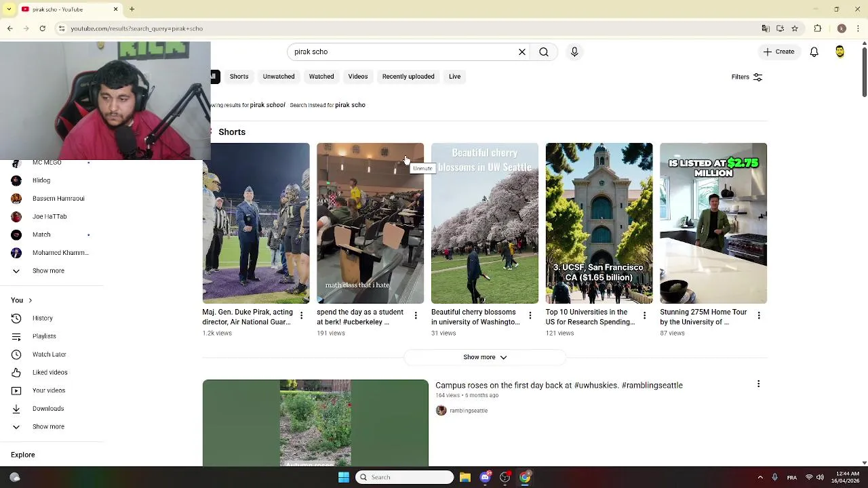Reload the page in Chrome
Screen dimensions: 868x488
tap(42, 28)
